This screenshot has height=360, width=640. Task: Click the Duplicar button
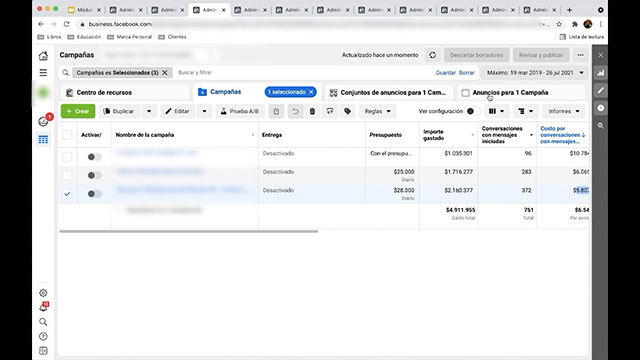point(119,111)
